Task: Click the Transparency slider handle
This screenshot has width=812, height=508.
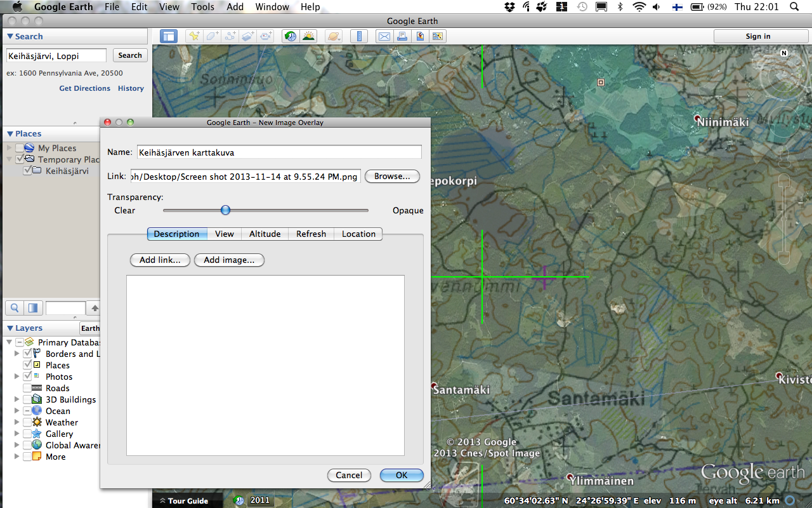Action: click(x=225, y=210)
